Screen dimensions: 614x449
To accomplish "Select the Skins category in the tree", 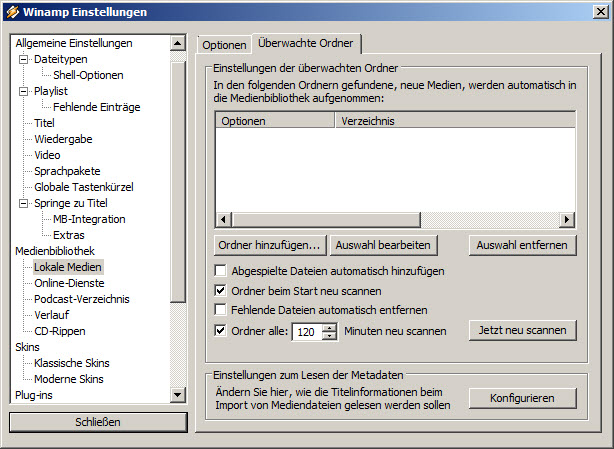I will [27, 347].
